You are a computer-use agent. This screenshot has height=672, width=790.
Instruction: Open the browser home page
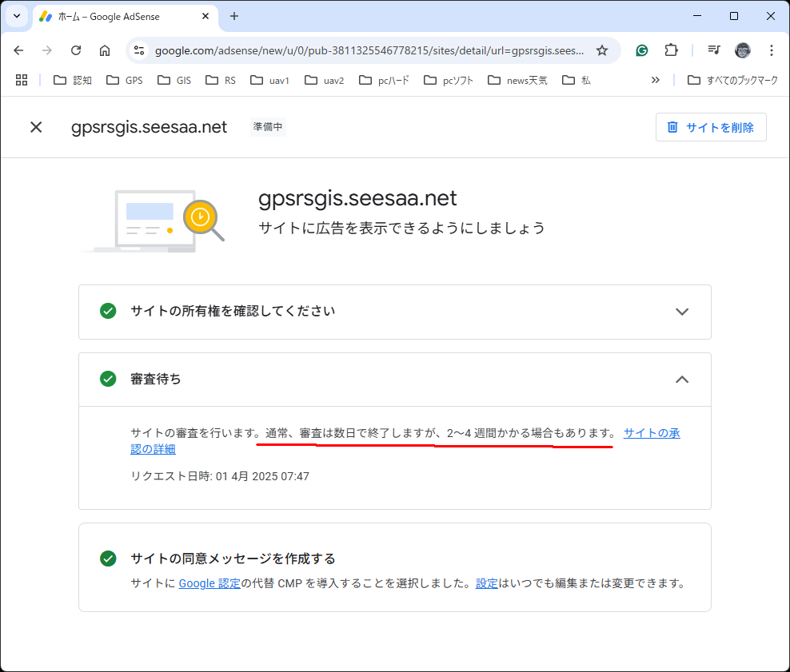[105, 50]
